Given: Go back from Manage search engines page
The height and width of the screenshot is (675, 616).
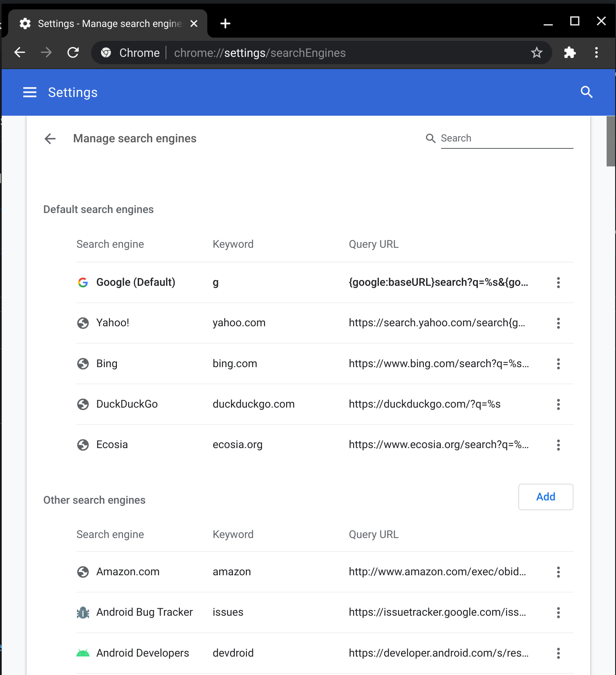Looking at the screenshot, I should point(50,139).
